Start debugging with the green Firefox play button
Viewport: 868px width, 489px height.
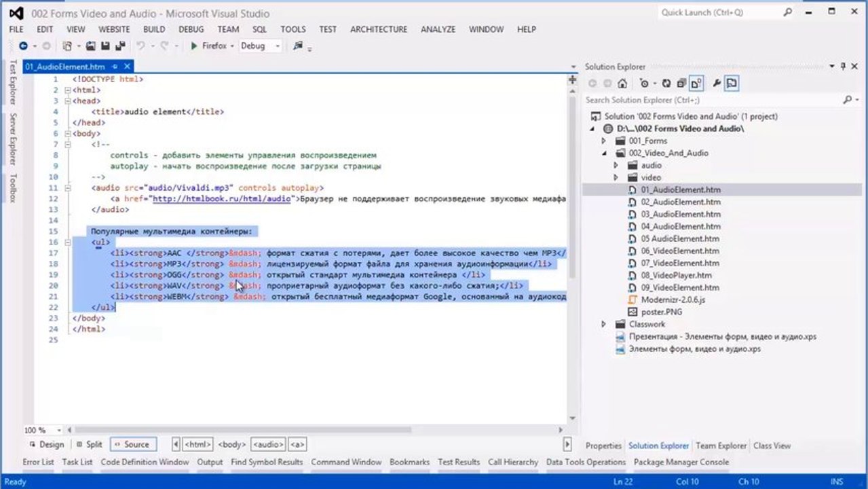[194, 46]
